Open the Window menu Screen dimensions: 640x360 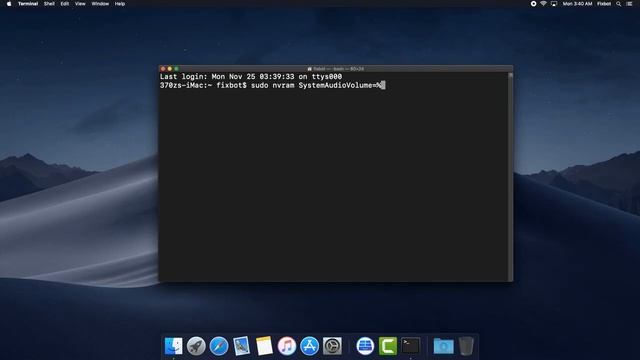(x=100, y=4)
